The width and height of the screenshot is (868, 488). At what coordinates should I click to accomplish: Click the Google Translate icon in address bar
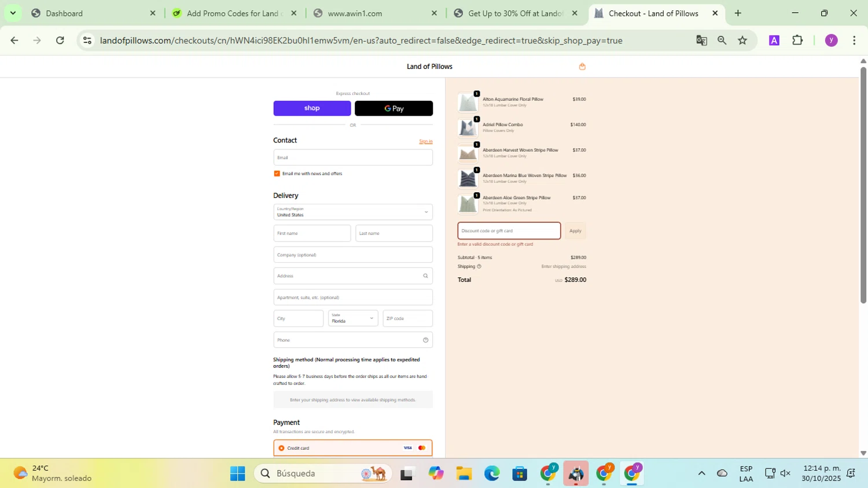[701, 41]
